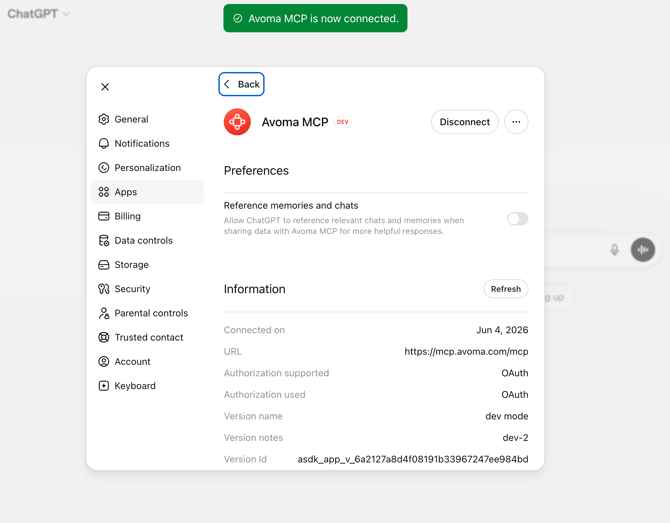Click the Data controls database icon
This screenshot has width=670, height=523.
(103, 241)
